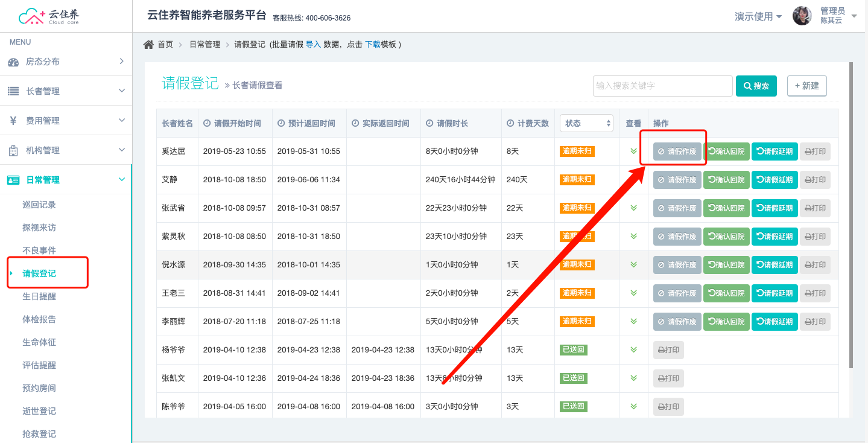
Task: Expand row details for 奚达屈
Action: 633,151
